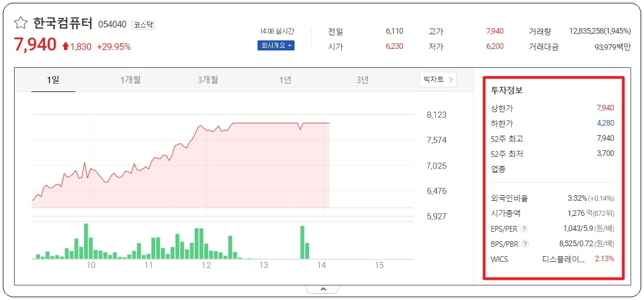The image size is (644, 300).
Task: Click the volume bar spike after 13 o'clock
Action: tap(302, 242)
